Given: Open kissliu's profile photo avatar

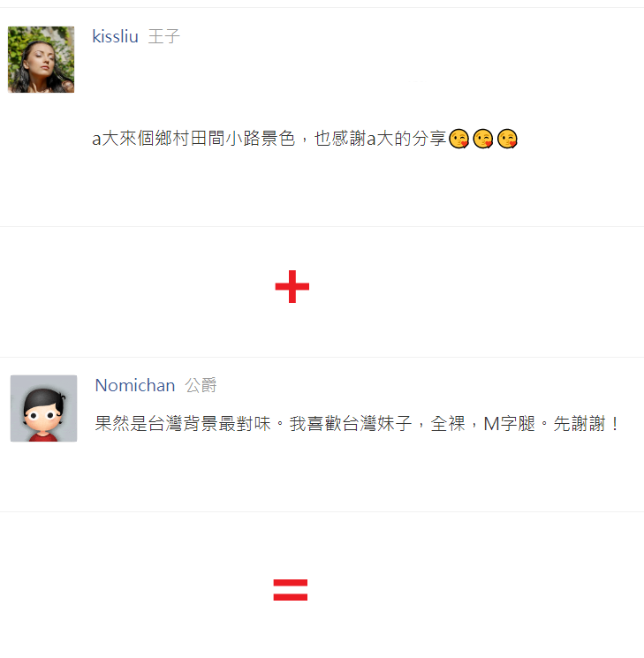Looking at the screenshot, I should [x=42, y=59].
